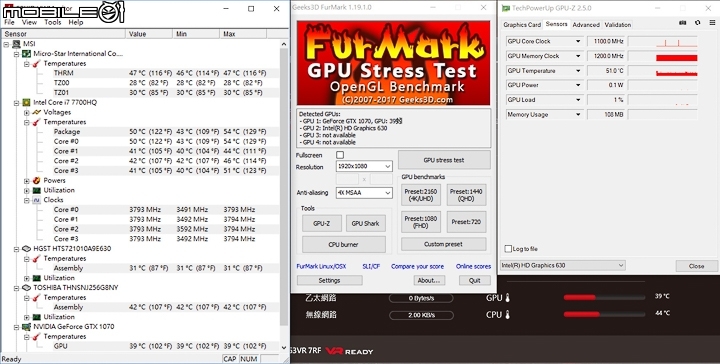Screen dimensions: 720x364
Task: Run Preset:1080 (FHD) benchmark
Action: click(x=421, y=222)
